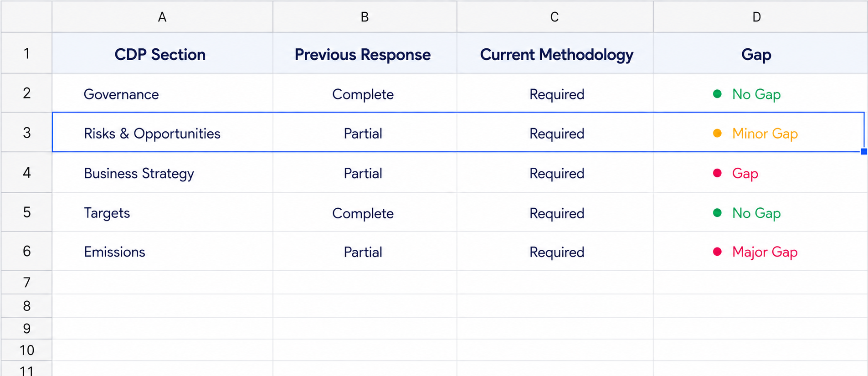Select the Emissions cell
The image size is (868, 376).
coord(162,251)
